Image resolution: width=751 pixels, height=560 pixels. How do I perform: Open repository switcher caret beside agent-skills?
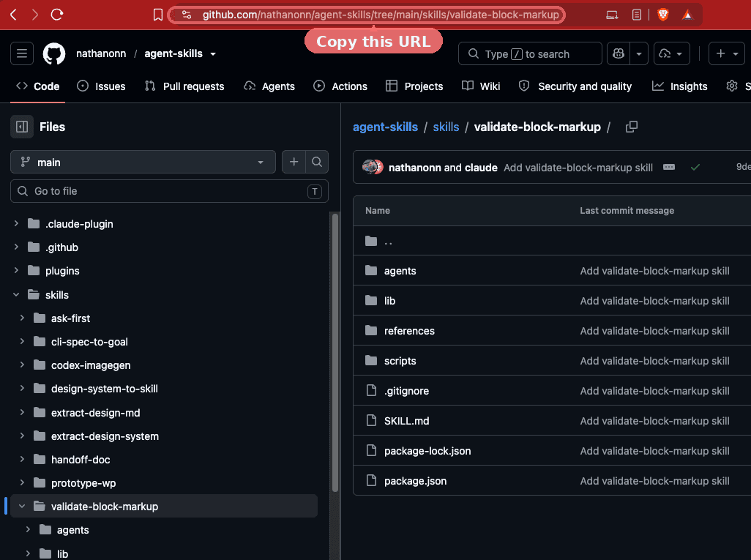coord(213,53)
